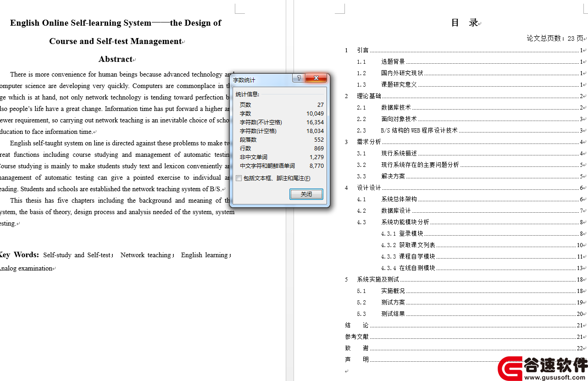Click the 字符数(不计空格) 16,354 row
Viewport: 588px width, 381px height.
[282, 122]
